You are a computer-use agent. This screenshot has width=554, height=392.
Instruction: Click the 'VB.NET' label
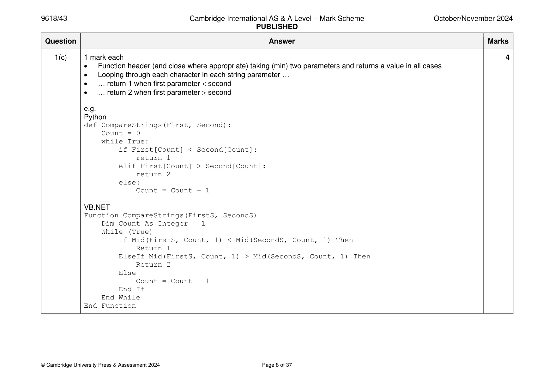(97, 208)
